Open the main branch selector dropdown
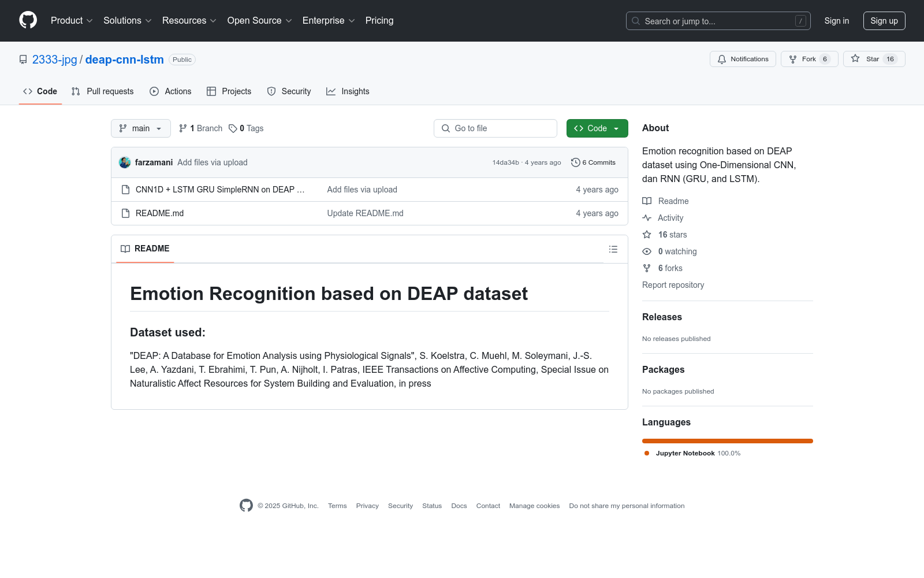 tap(141, 128)
